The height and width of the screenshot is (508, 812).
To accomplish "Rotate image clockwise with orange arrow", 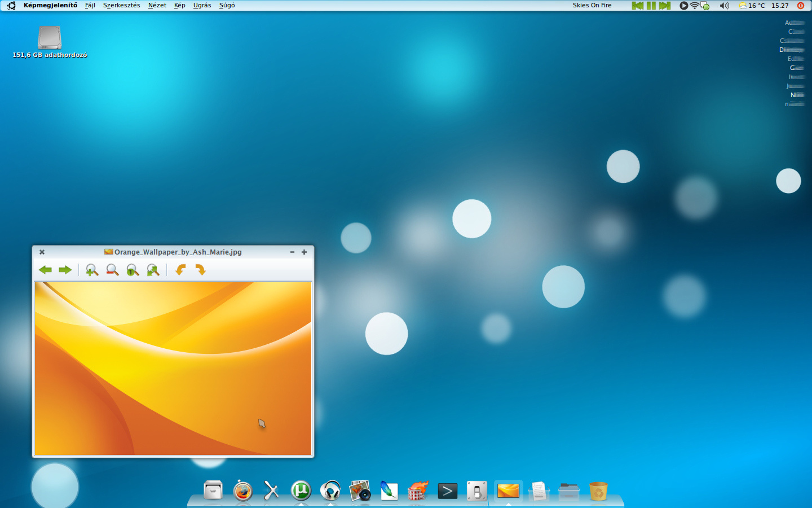I will click(x=200, y=270).
